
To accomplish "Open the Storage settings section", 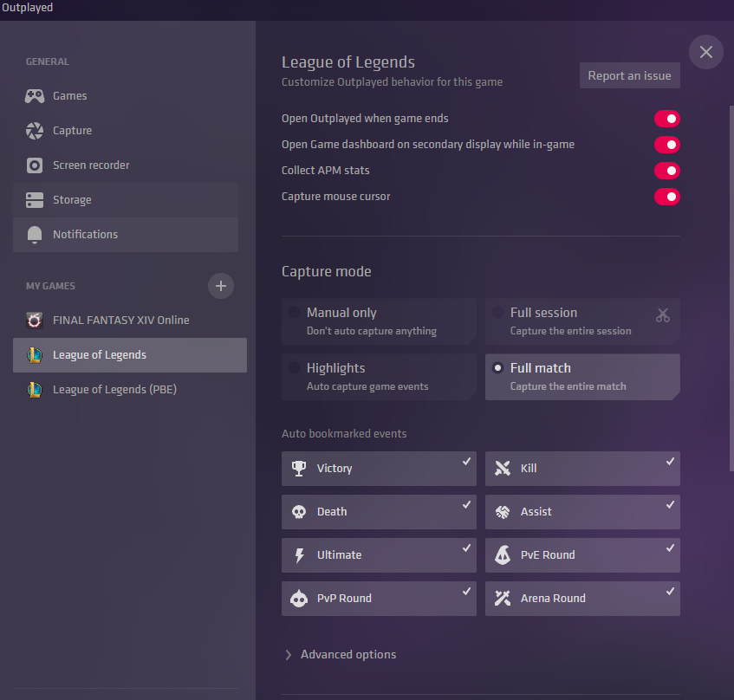I will pyautogui.click(x=126, y=200).
